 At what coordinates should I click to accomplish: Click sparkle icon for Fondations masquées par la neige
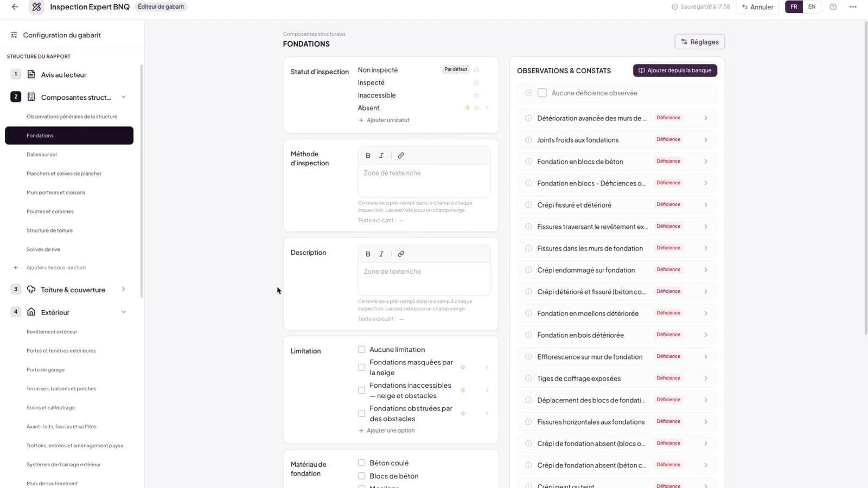click(x=463, y=368)
